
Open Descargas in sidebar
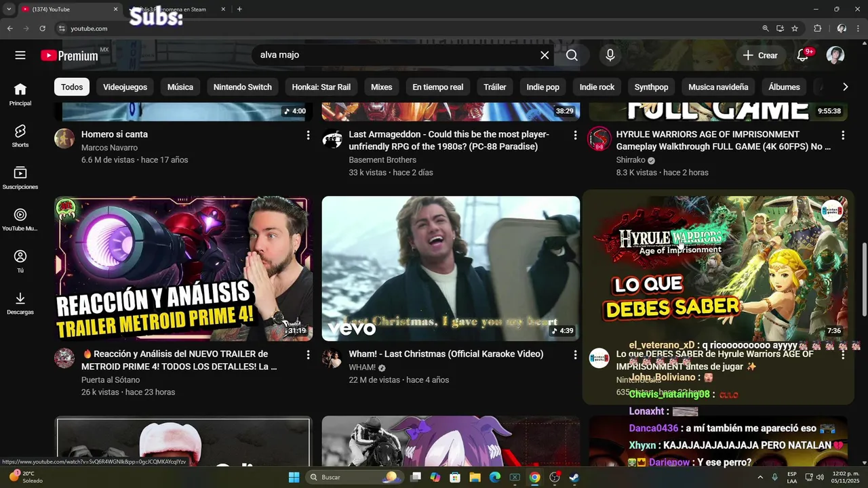click(20, 303)
